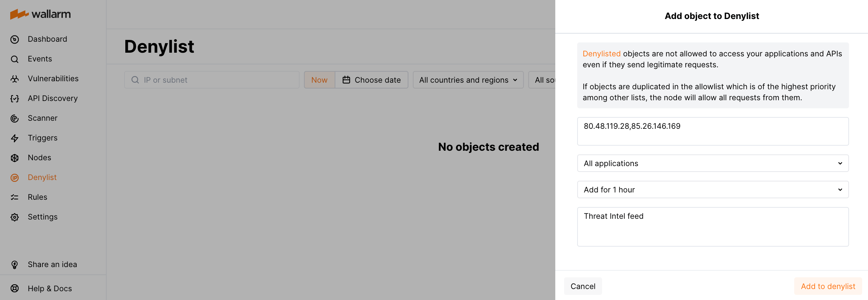Viewport: 868px width, 300px height.
Task: Click the Events magnifier icon
Action: pos(15,59)
